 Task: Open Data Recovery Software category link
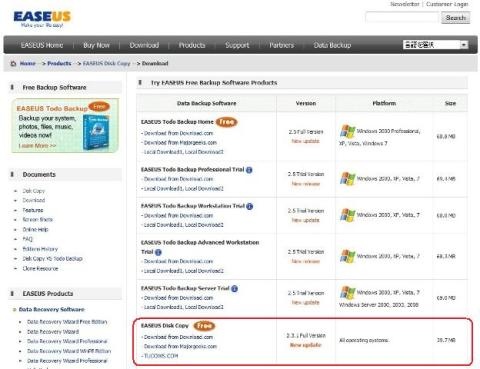pyautogui.click(x=52, y=310)
